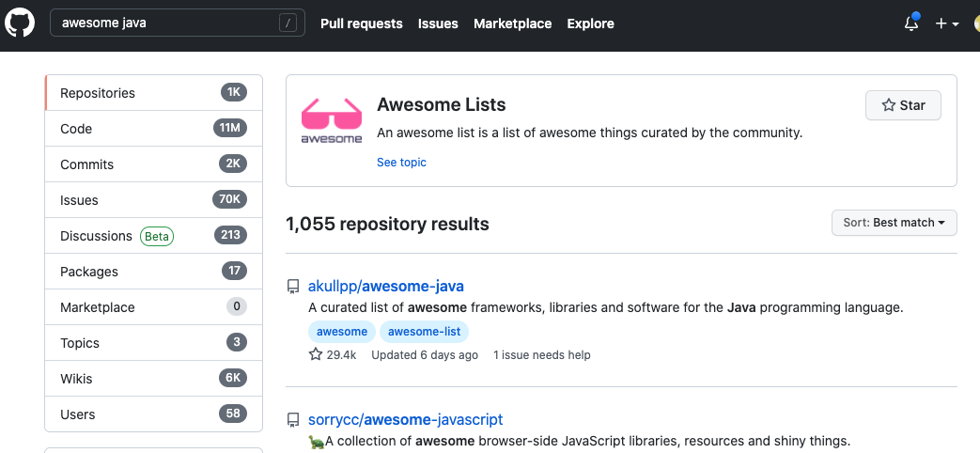This screenshot has width=980, height=453.
Task: Open Marketplace in the top navigation
Action: (x=512, y=23)
